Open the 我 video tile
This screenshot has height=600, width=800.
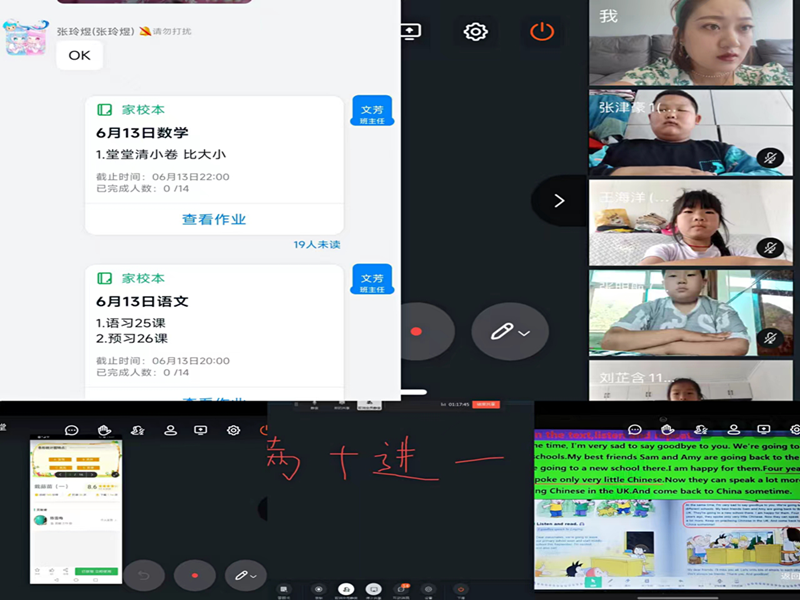click(691, 42)
